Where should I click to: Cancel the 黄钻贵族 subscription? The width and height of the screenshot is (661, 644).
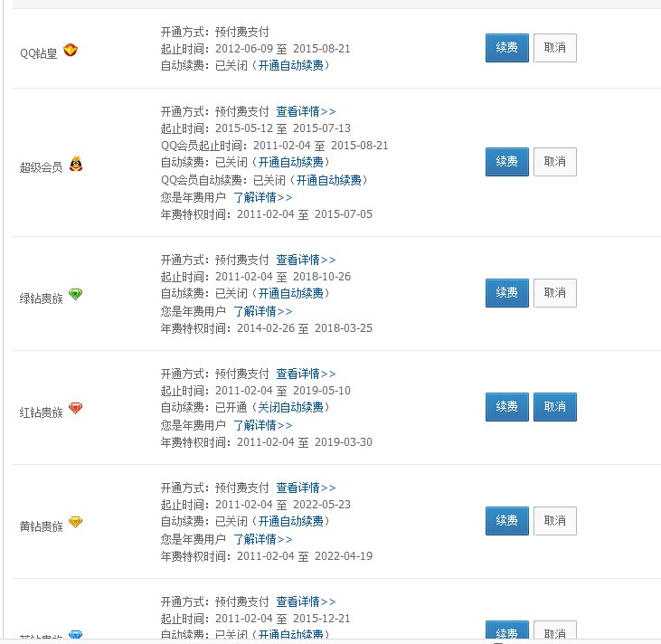point(555,520)
